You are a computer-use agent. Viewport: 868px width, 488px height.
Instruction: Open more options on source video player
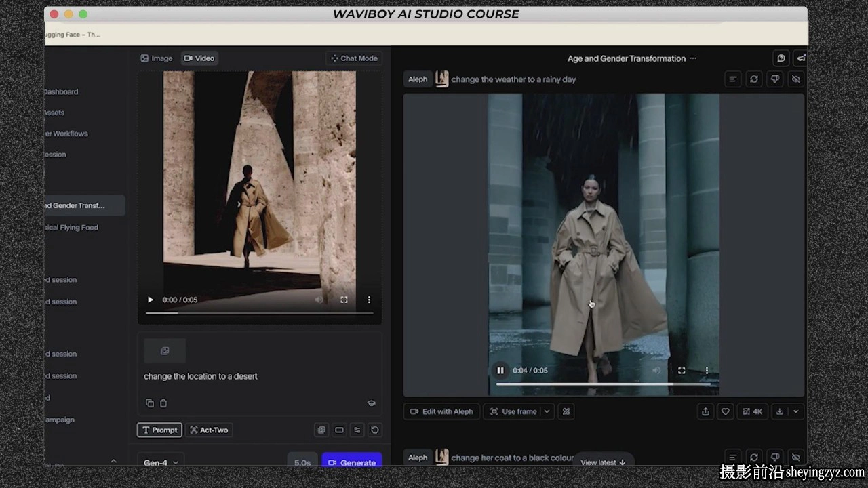(369, 300)
